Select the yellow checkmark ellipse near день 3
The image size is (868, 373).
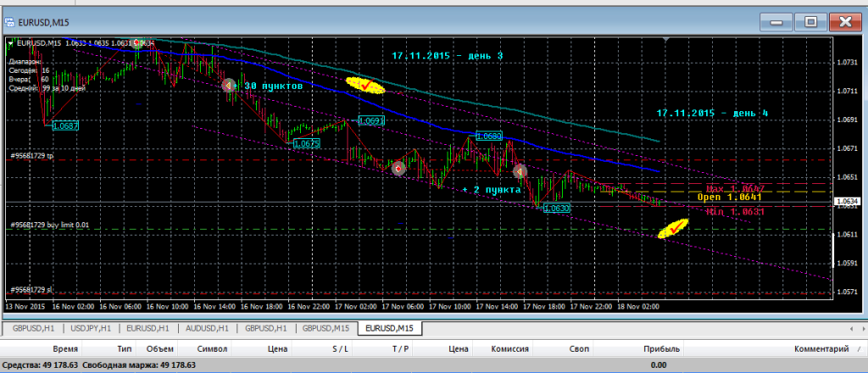pyautogui.click(x=365, y=86)
